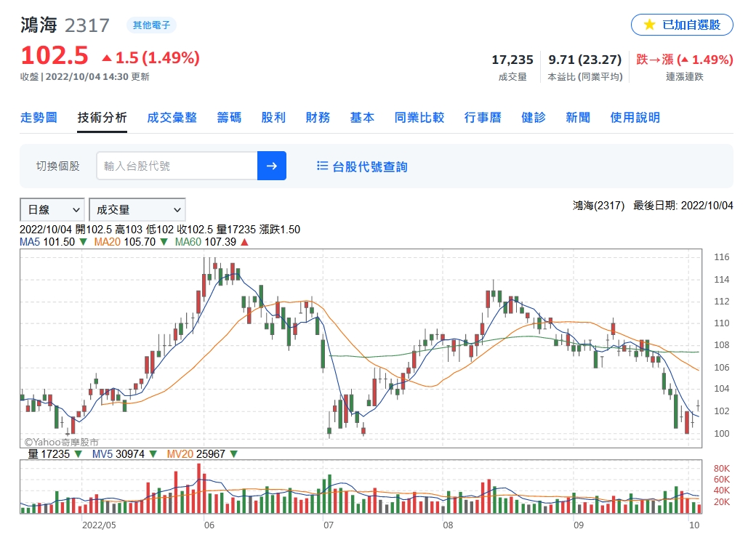The width and height of the screenshot is (756, 553).
Task: Click the green MA20 down-triangle indicator
Action: 164,242
